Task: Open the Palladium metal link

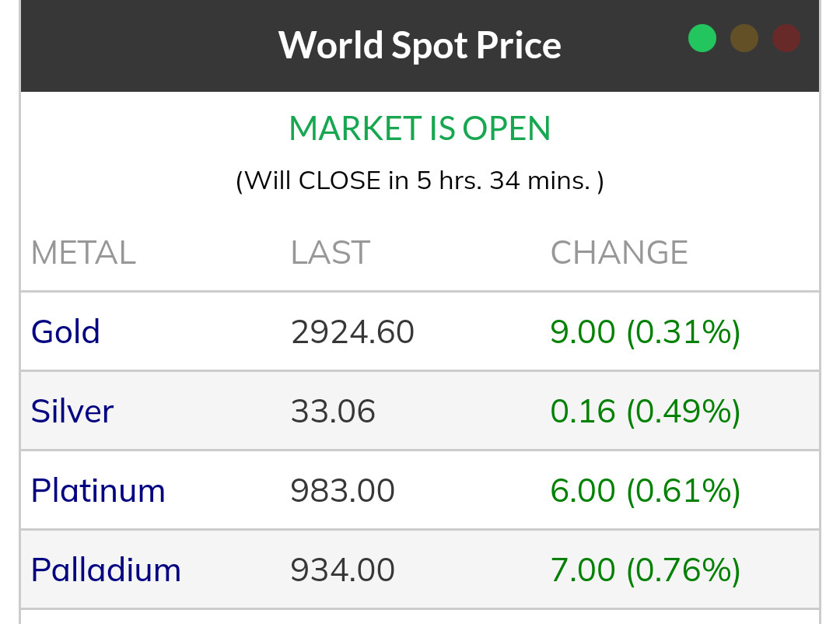Action: click(x=106, y=570)
